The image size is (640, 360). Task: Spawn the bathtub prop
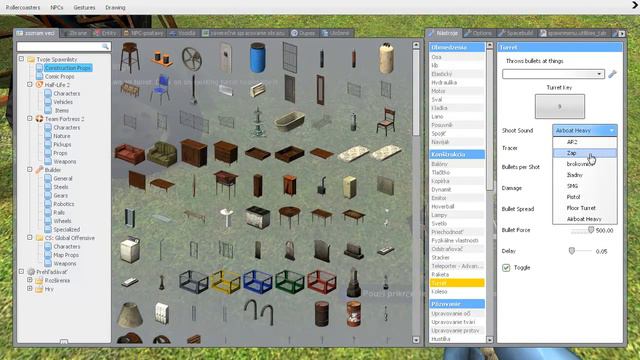(x=289, y=121)
